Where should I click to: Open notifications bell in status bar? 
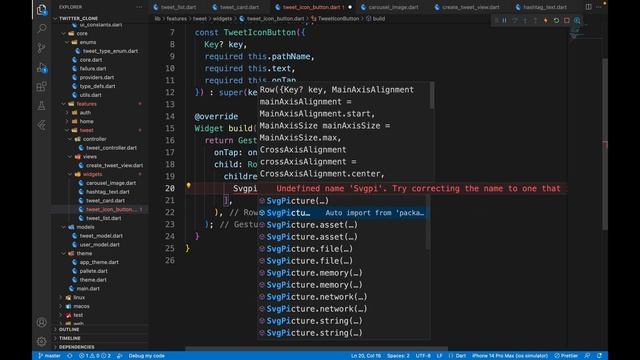599,356
